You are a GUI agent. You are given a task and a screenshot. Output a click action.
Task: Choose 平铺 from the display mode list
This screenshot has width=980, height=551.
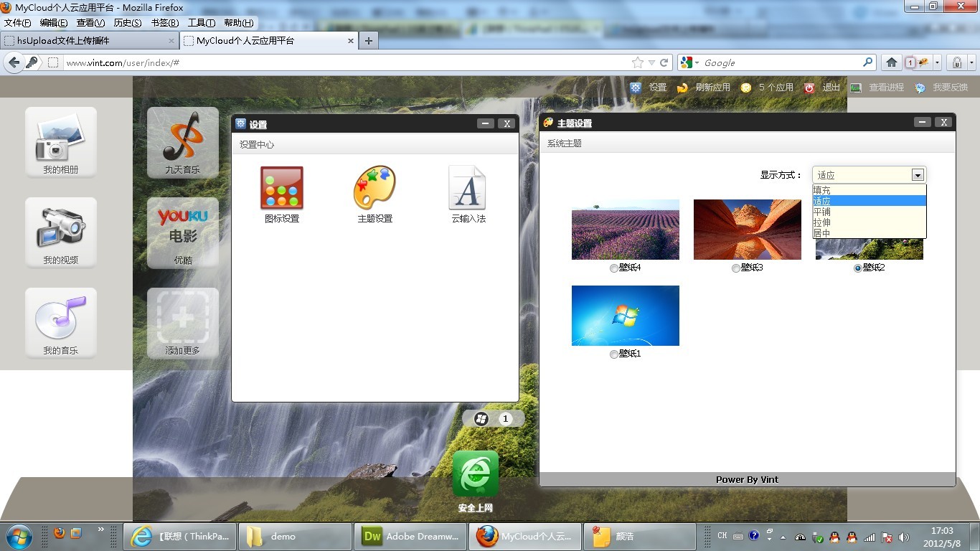pyautogui.click(x=870, y=212)
